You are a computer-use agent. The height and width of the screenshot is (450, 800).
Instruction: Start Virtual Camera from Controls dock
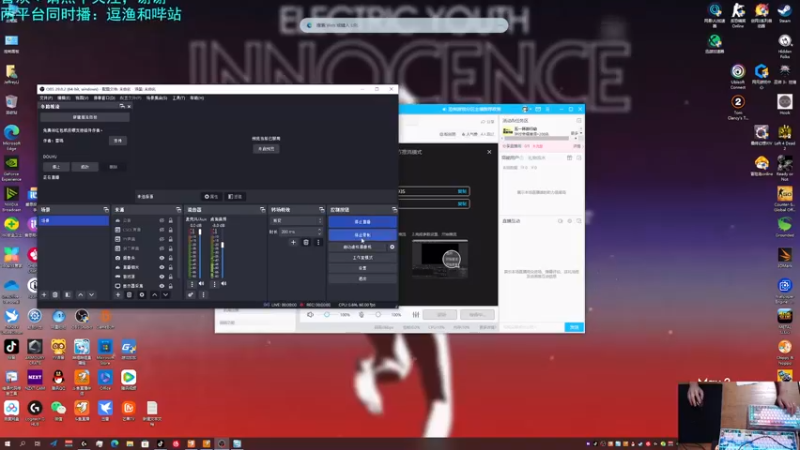[x=358, y=247]
